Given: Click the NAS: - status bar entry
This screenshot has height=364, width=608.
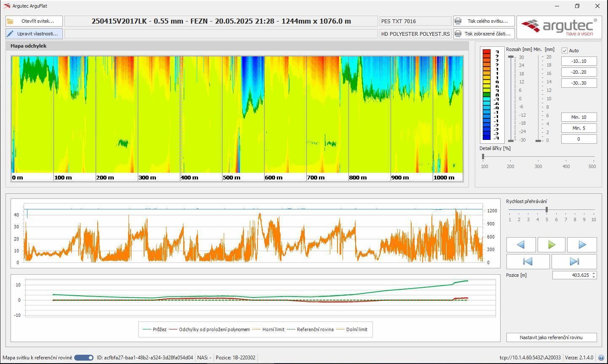Looking at the screenshot, I should [x=204, y=358].
